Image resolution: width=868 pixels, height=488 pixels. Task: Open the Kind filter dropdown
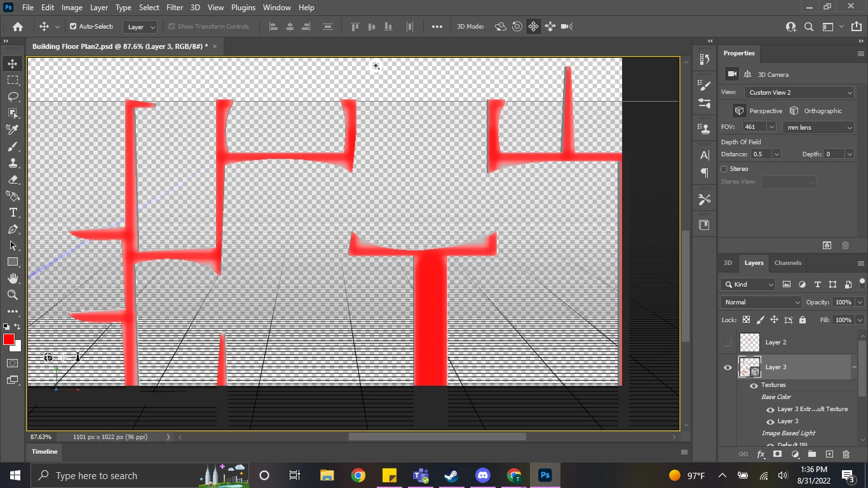(x=748, y=284)
